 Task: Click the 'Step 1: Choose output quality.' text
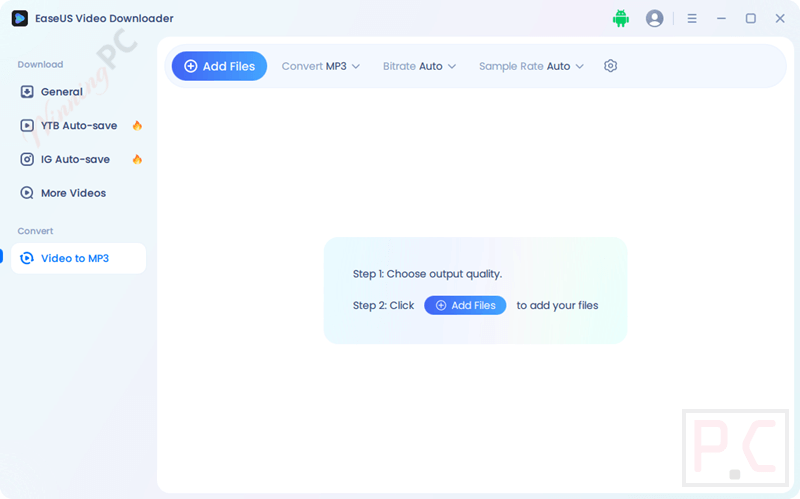click(x=428, y=274)
